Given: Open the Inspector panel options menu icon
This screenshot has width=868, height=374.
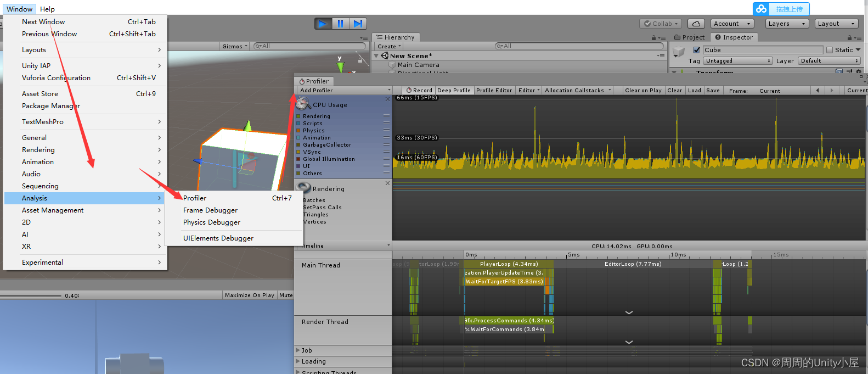Looking at the screenshot, I should 858,38.
